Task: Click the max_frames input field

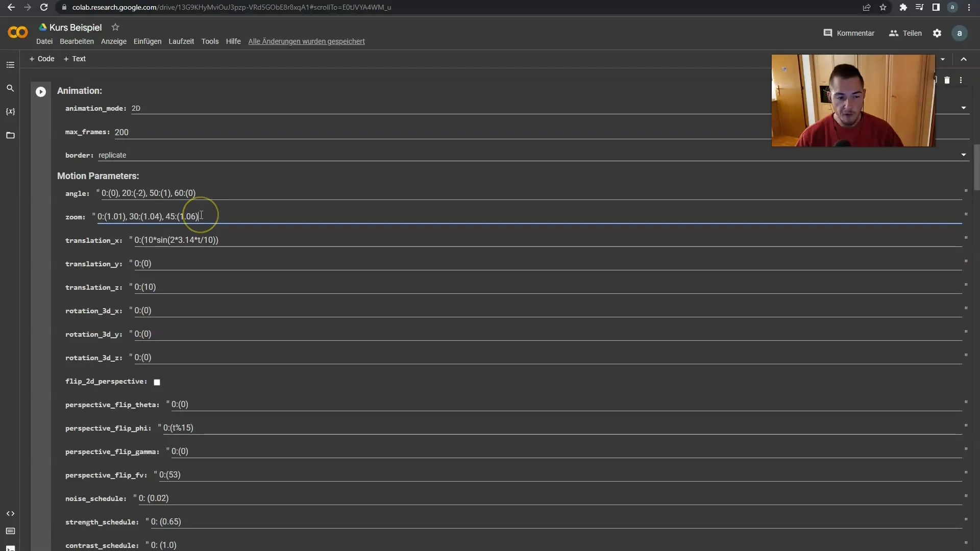Action: (x=542, y=132)
